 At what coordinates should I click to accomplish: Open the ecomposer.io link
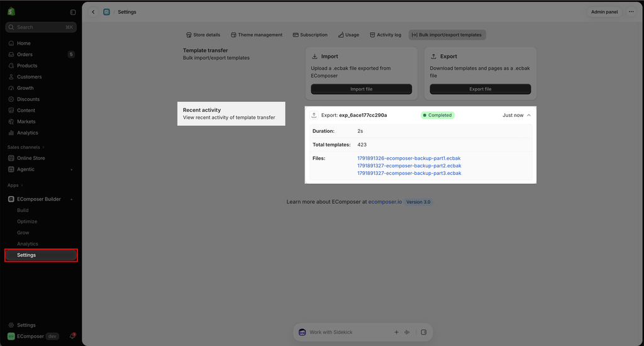coord(385,202)
